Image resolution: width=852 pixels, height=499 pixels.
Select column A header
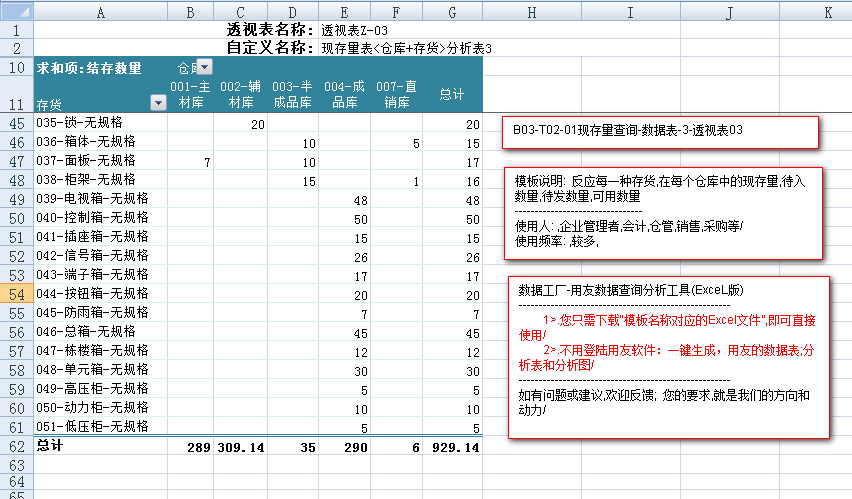[x=101, y=12]
